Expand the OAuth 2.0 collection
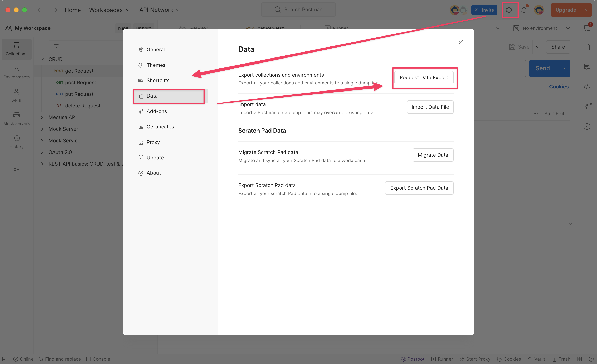The height and width of the screenshot is (364, 597). point(42,152)
